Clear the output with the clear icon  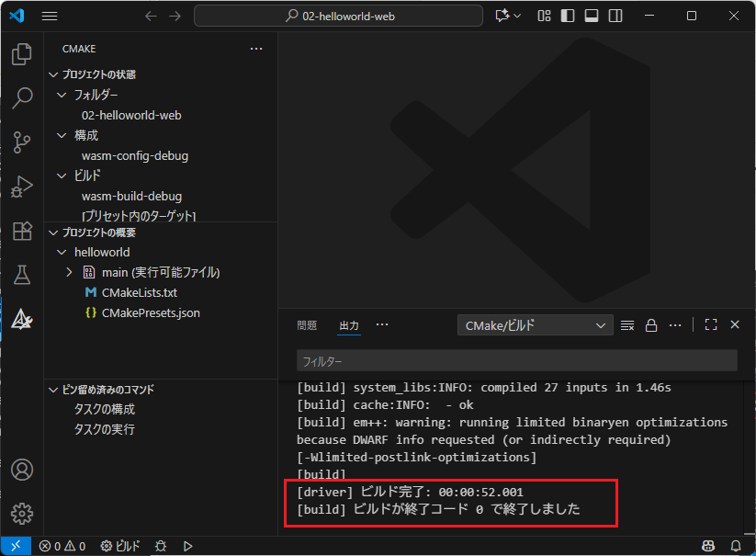click(627, 325)
